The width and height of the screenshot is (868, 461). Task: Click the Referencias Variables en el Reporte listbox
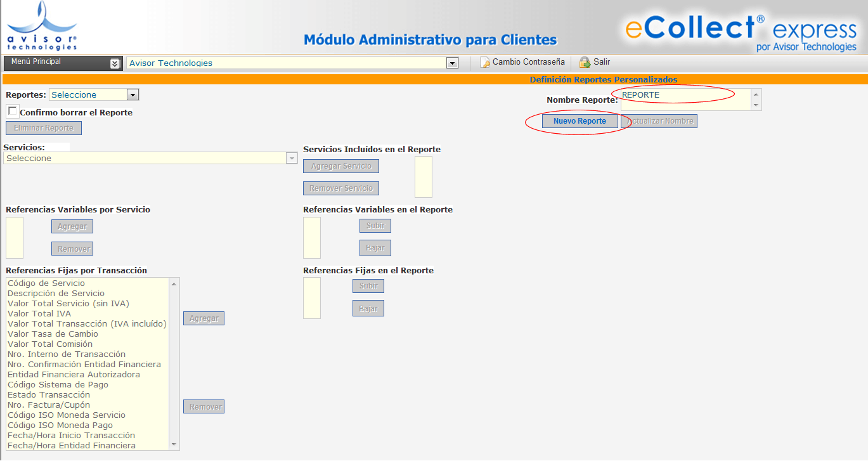coord(312,238)
